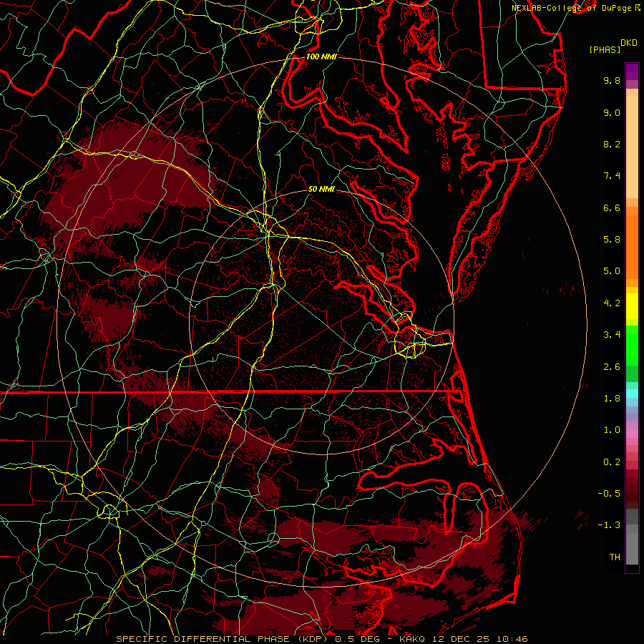Pick the cyan band of the color scale

coord(632,394)
